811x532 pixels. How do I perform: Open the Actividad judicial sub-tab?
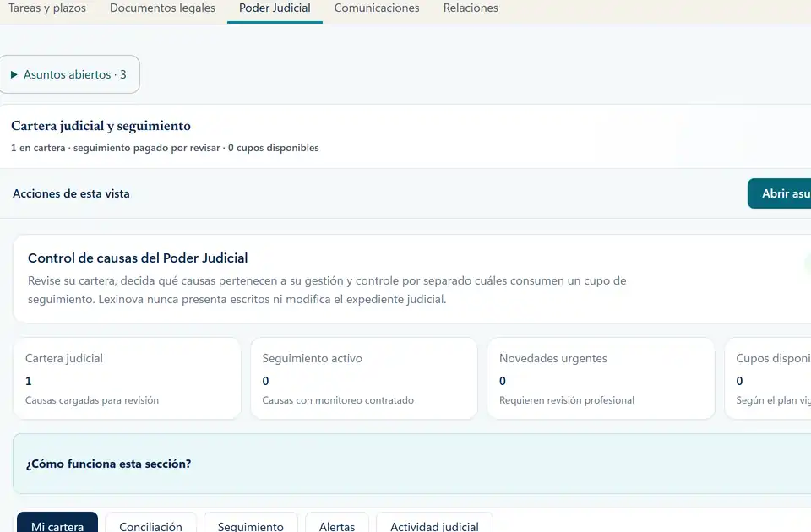(434, 524)
